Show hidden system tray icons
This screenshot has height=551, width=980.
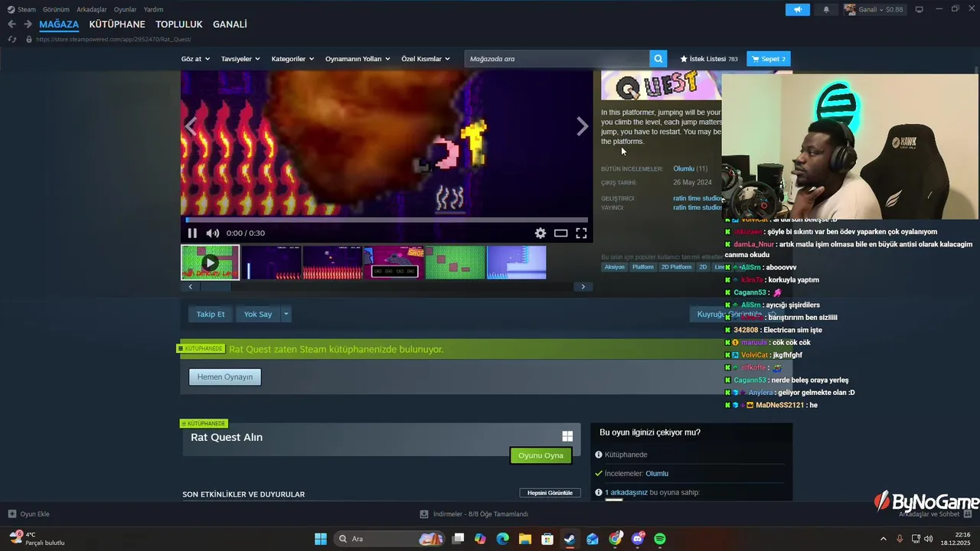point(883,539)
